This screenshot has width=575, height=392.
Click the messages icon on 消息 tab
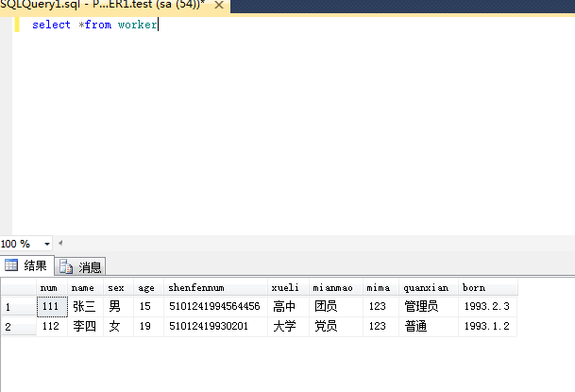[x=66, y=266]
